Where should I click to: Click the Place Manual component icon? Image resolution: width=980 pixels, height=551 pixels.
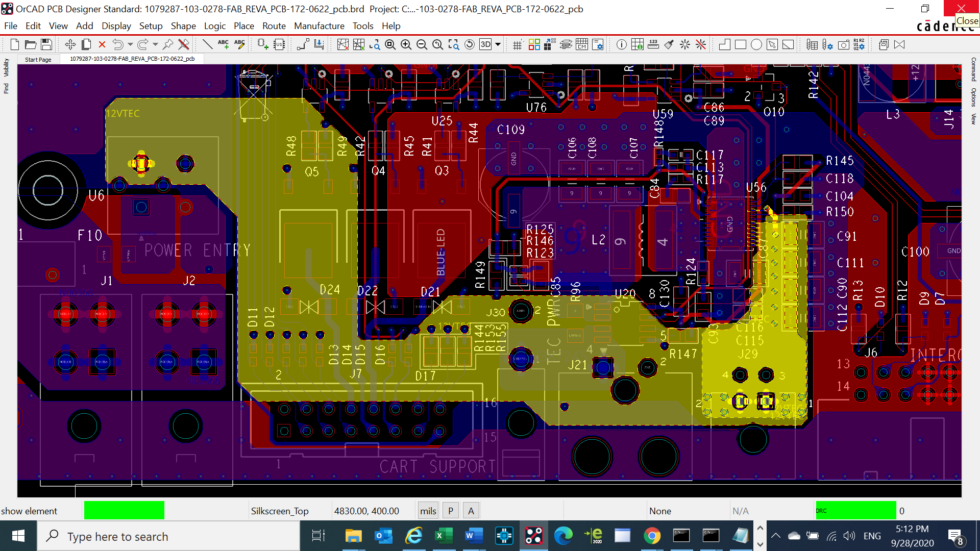point(263,45)
